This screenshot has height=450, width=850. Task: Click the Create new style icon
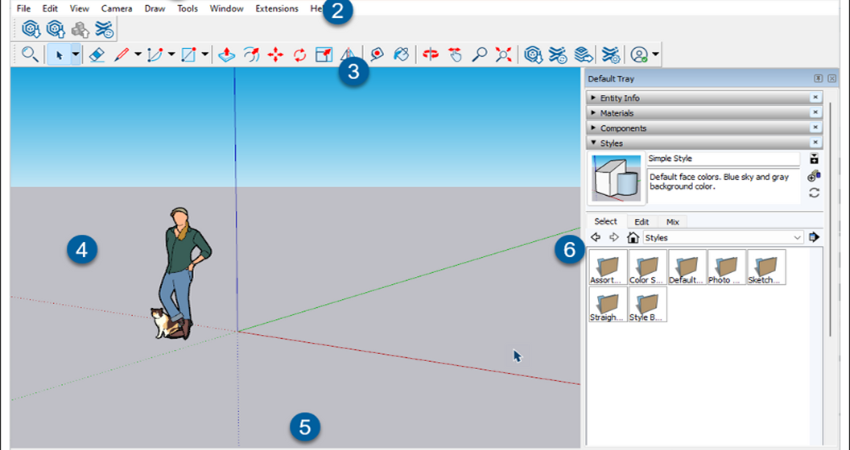(x=814, y=176)
